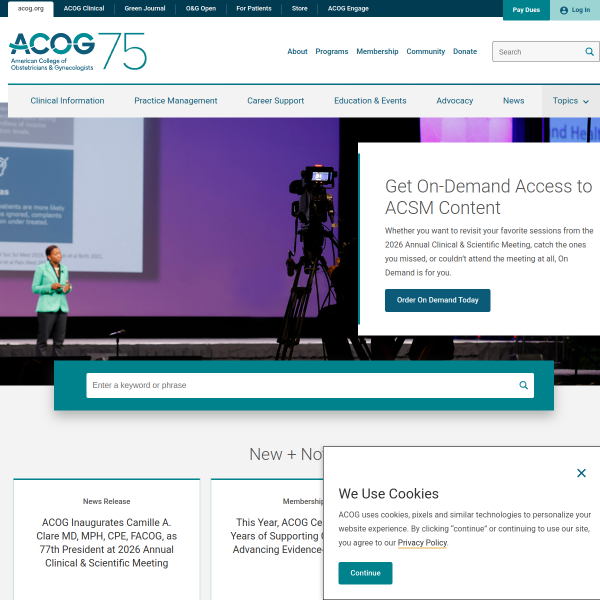Expand the Topics dropdown
The height and width of the screenshot is (600, 600).
point(571,101)
